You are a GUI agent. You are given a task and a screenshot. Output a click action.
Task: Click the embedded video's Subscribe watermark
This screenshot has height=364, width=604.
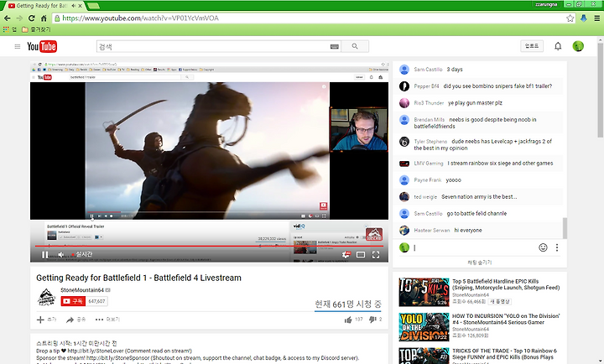click(374, 235)
